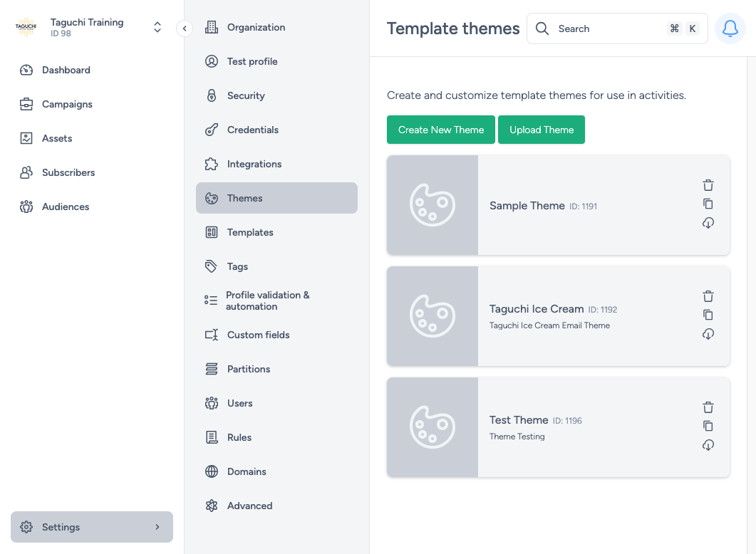756x554 pixels.
Task: Download Sample Theme
Action: click(x=708, y=223)
